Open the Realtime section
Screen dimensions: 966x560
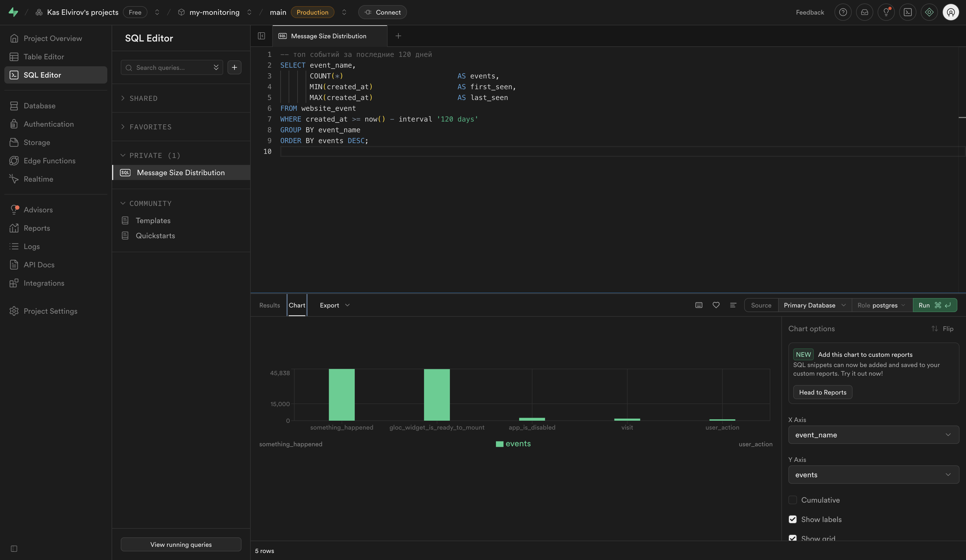point(38,179)
